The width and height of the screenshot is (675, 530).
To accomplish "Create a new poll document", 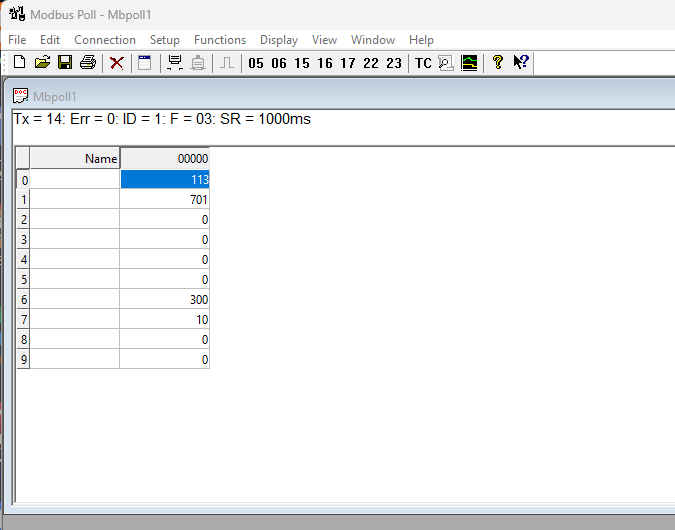I will (x=20, y=62).
